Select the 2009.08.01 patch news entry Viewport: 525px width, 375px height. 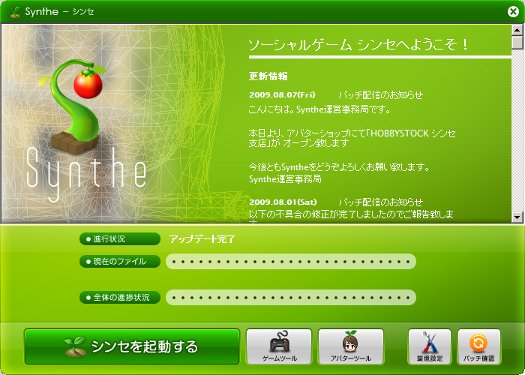pyautogui.click(x=336, y=202)
